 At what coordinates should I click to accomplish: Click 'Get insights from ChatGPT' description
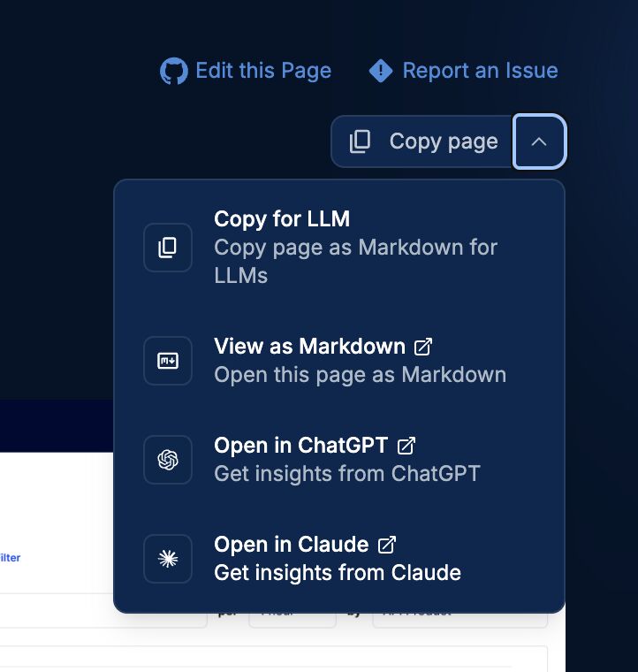click(346, 474)
